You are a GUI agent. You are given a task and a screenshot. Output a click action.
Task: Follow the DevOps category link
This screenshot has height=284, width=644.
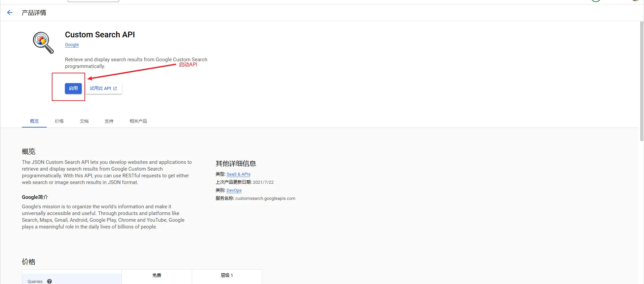(x=234, y=190)
